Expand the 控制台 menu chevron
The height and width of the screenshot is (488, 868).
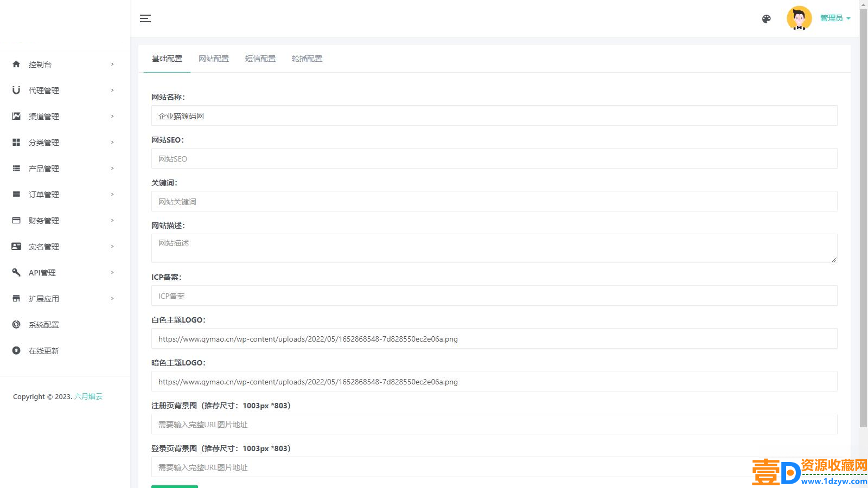pos(112,65)
